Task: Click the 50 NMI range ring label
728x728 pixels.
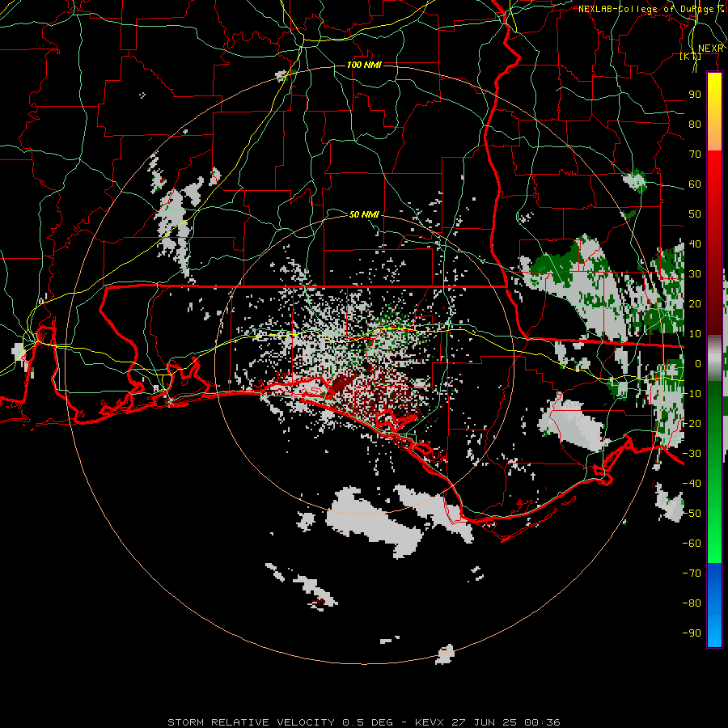Action: [364, 214]
